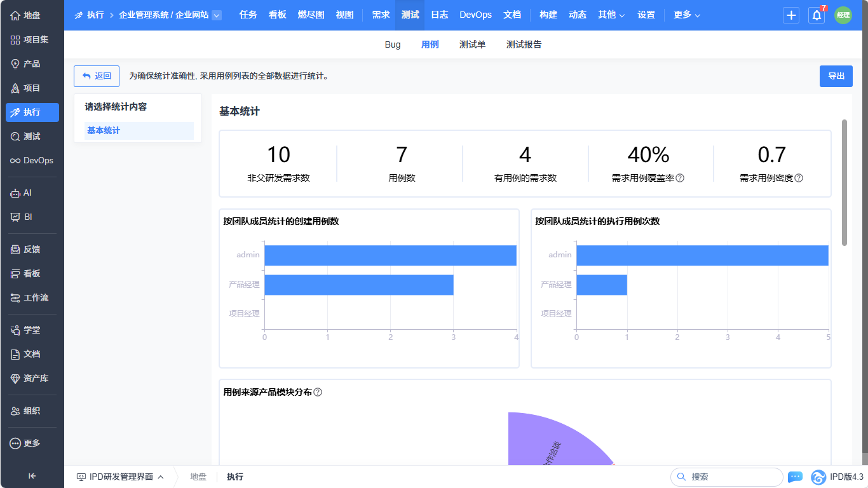Expand the 企业网站 execution dropdown

coord(217,15)
